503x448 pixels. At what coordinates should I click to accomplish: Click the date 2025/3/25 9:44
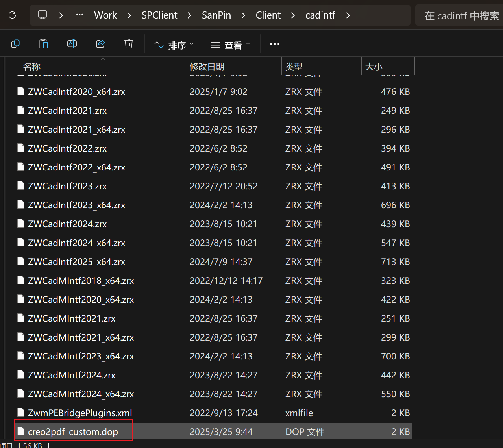tap(221, 431)
